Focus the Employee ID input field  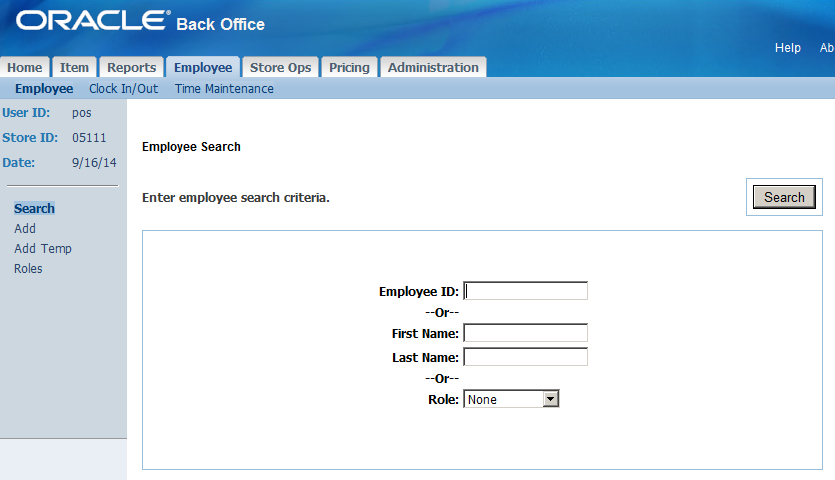click(526, 291)
